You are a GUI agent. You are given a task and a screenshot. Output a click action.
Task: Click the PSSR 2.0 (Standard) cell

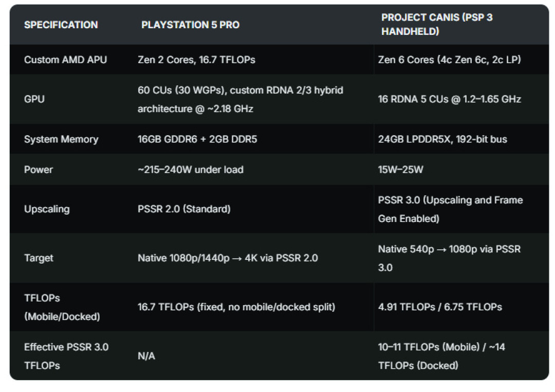[184, 209]
